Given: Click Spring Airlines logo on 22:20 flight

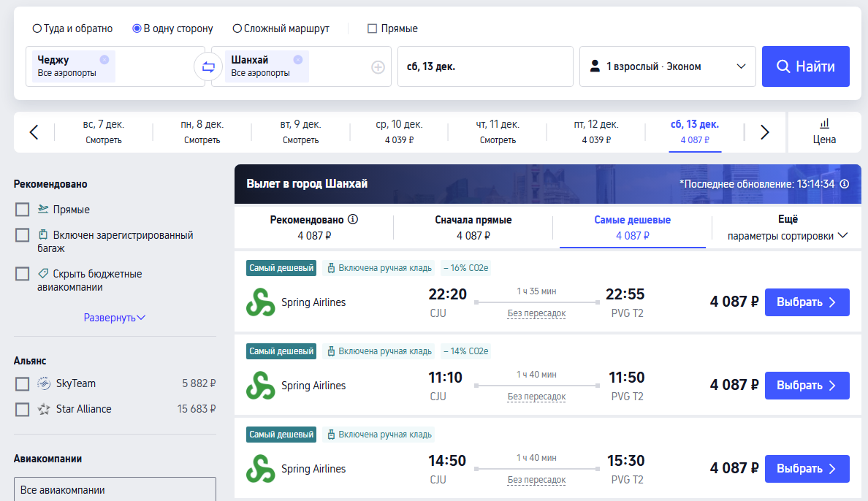Looking at the screenshot, I should (260, 302).
